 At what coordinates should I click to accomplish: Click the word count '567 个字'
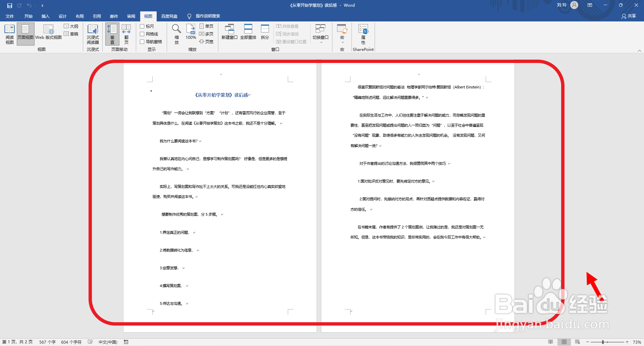[x=47, y=342]
